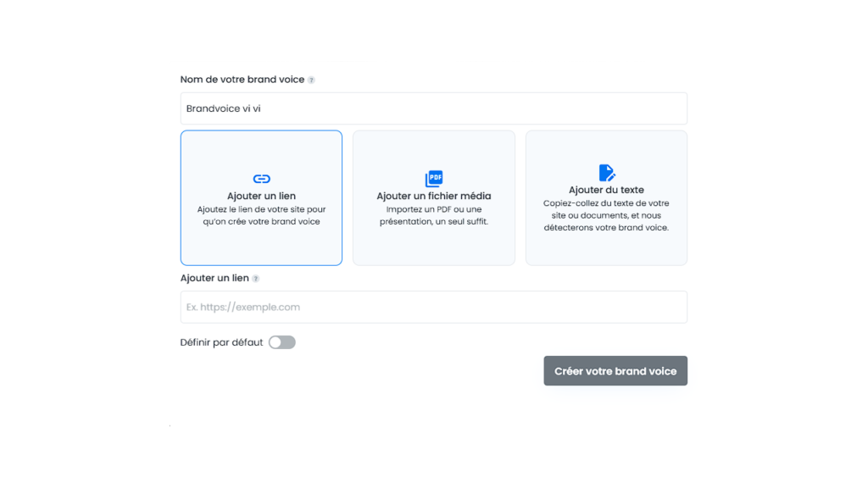Click description "Ajoutez le lien de votre site"

261,215
